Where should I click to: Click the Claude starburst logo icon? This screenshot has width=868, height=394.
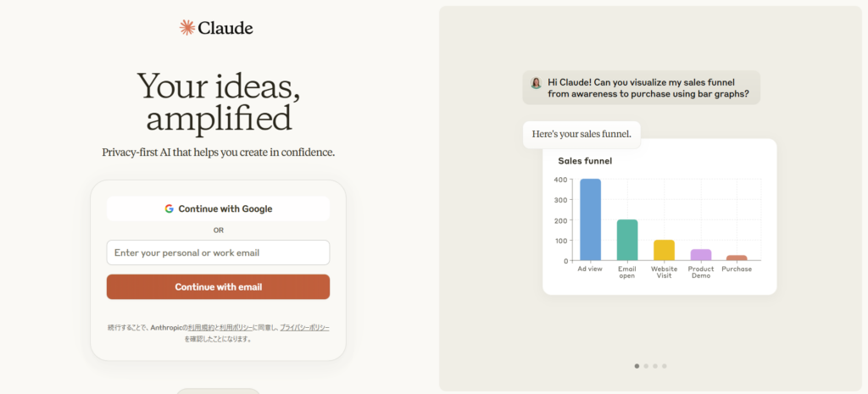coord(187,28)
